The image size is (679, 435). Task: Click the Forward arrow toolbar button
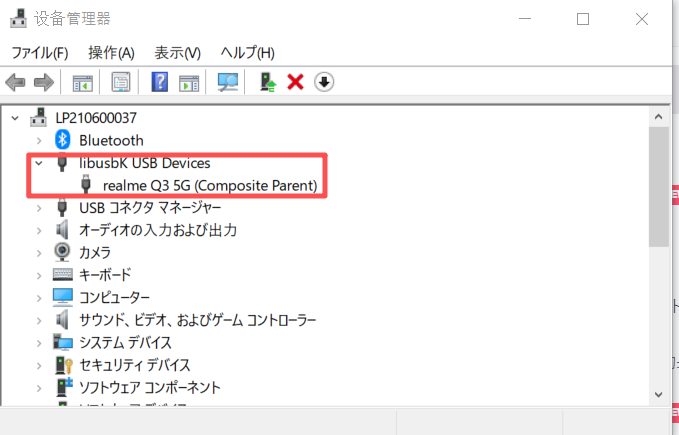pos(44,82)
